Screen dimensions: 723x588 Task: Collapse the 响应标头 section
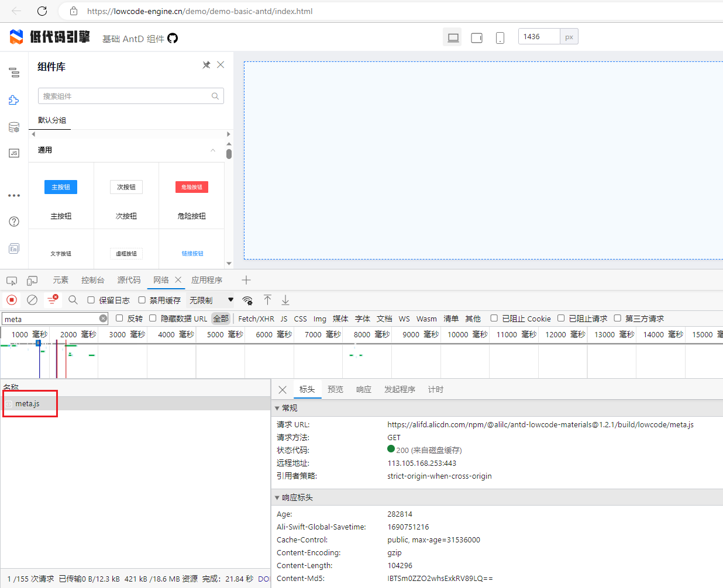(277, 497)
